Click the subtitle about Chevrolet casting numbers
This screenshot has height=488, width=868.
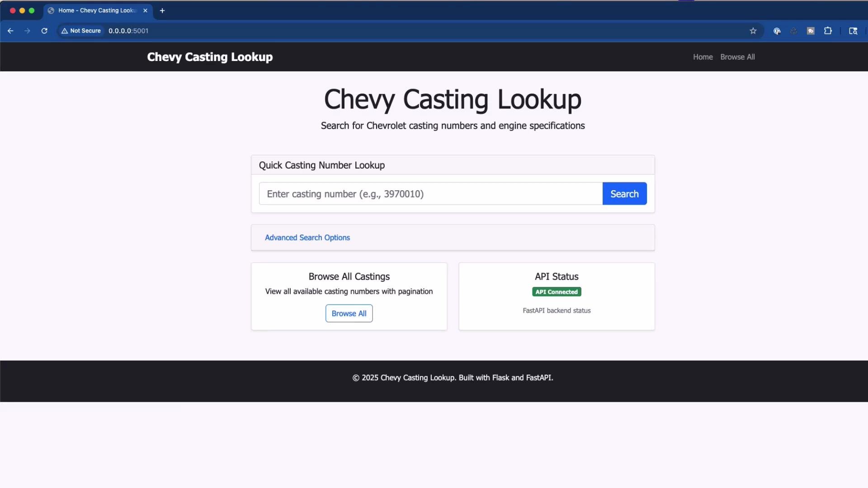[453, 126]
